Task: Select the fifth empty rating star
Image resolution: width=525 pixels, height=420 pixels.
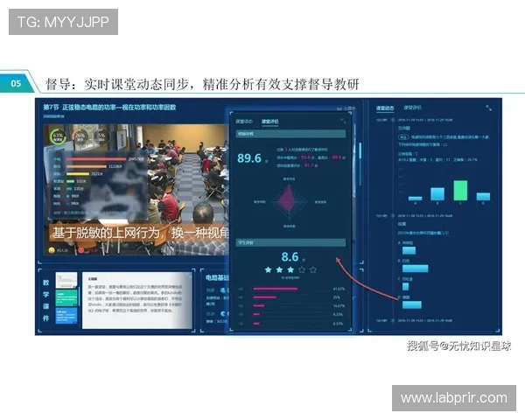Action: tap(313, 269)
